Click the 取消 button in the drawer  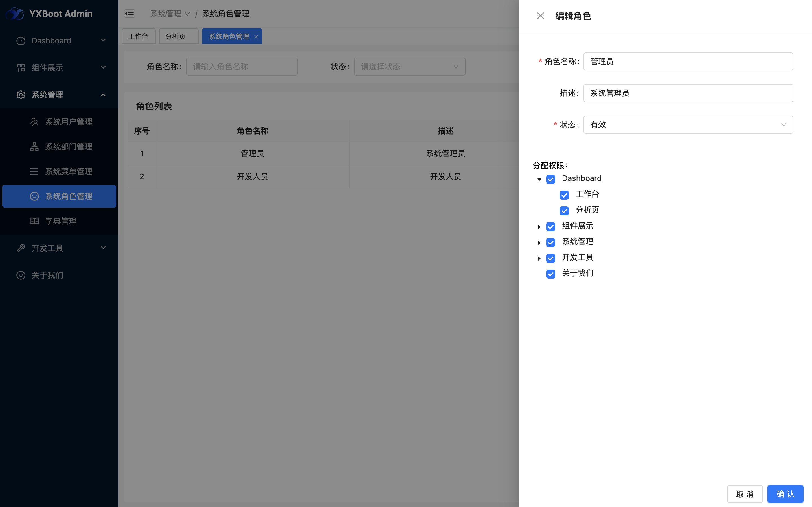[745, 493]
